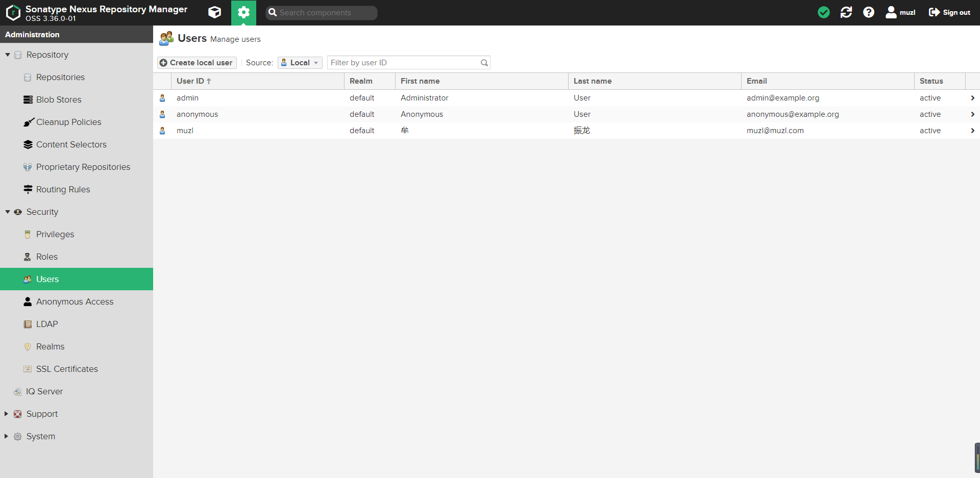The width and height of the screenshot is (980, 478).
Task: Collapse the Repository tree section
Action: pyautogui.click(x=8, y=55)
